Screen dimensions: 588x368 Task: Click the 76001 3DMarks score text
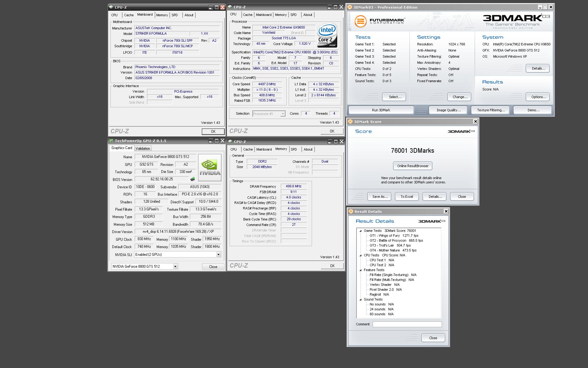coord(413,151)
